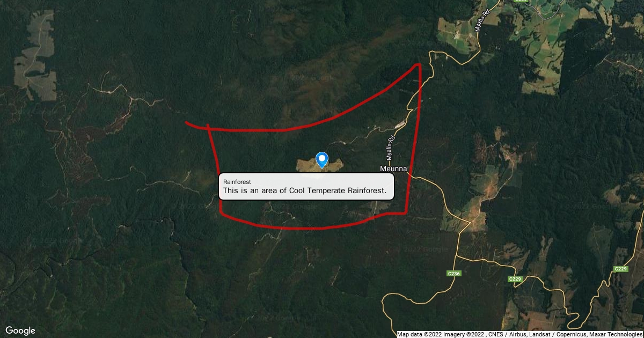The image size is (644, 338).
Task: Click the white gravel strip alongside Myalla Rd
Action: coord(400,124)
